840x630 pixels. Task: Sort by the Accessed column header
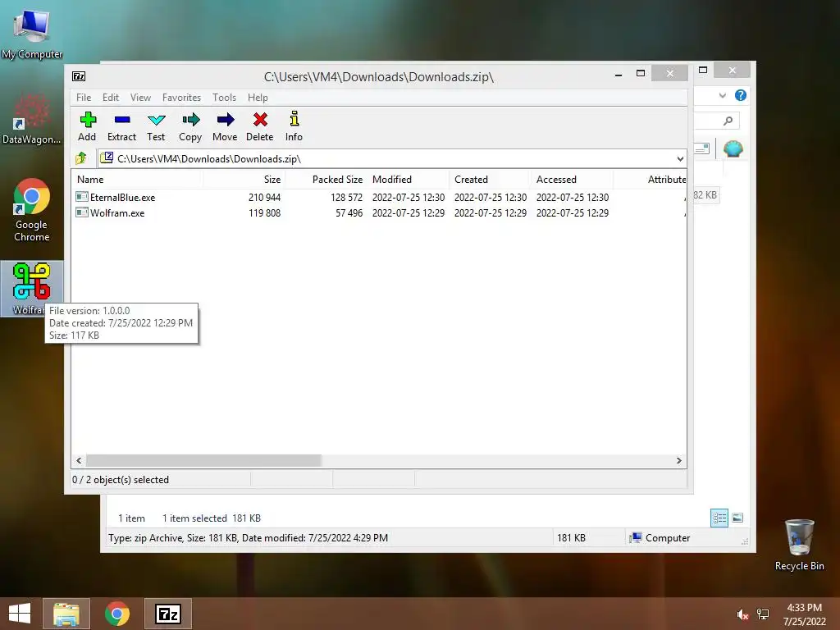tap(572, 180)
